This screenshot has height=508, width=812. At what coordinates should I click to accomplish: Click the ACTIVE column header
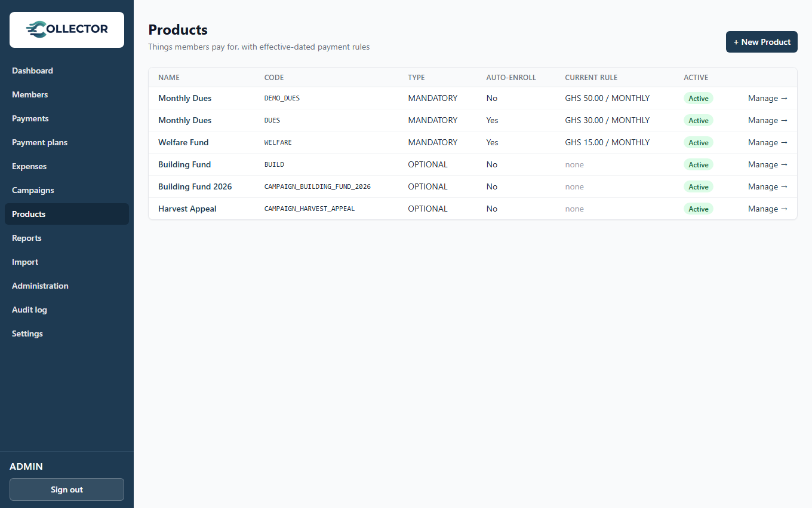[696, 78]
